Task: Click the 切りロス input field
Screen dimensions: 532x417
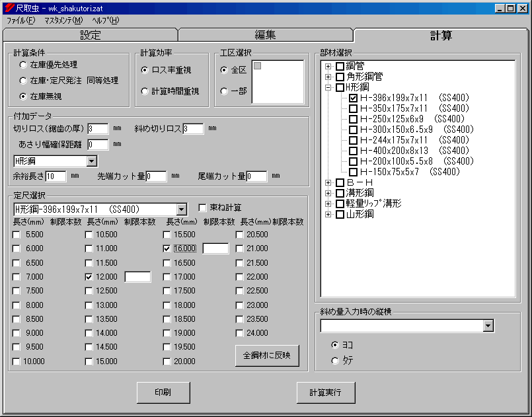Action: click(98, 128)
